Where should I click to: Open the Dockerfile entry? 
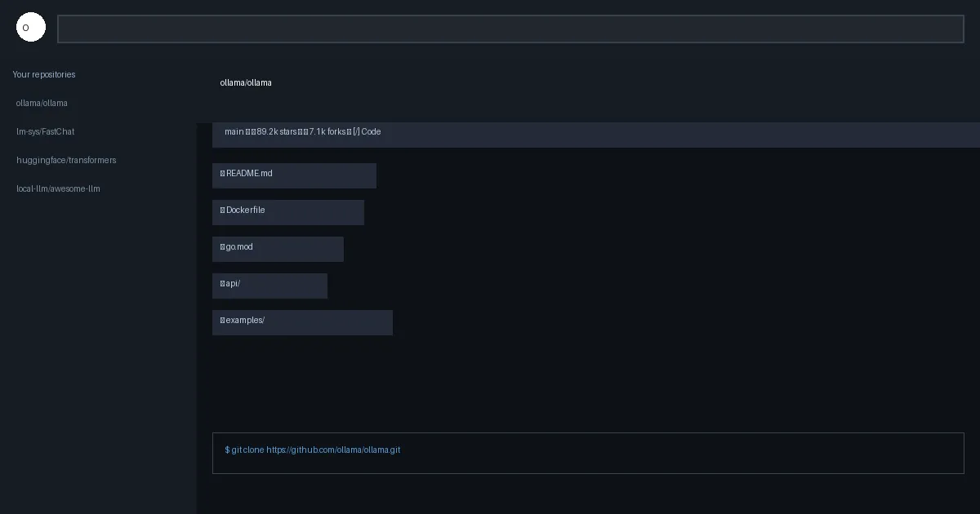click(x=288, y=212)
